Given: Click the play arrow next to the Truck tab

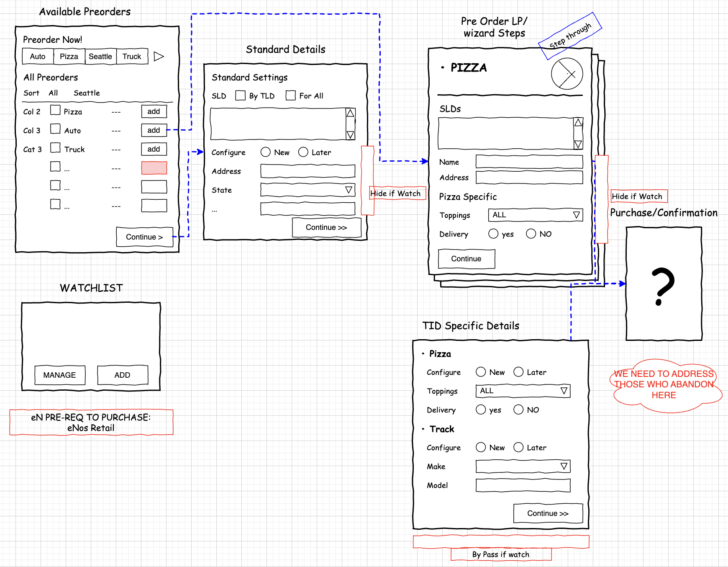Looking at the screenshot, I should coord(159,56).
